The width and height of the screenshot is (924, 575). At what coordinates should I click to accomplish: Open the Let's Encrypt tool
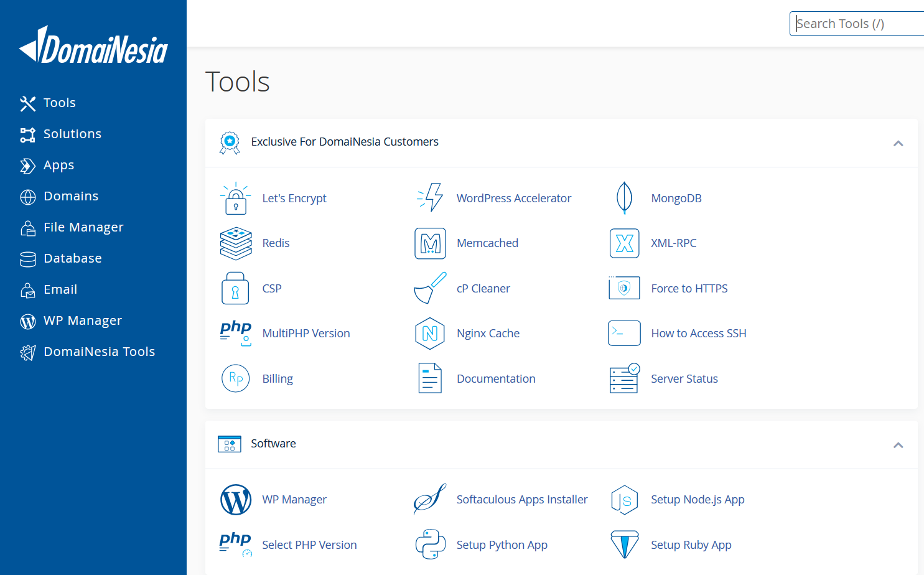(294, 198)
